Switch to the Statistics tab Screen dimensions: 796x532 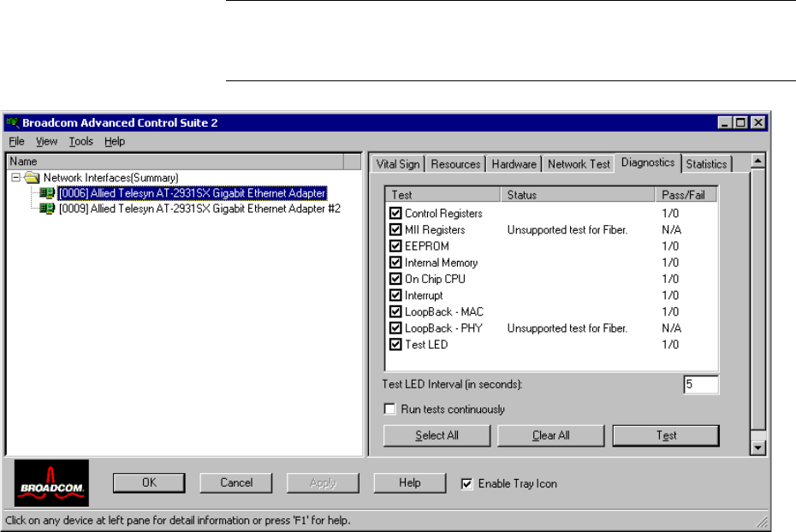click(706, 164)
